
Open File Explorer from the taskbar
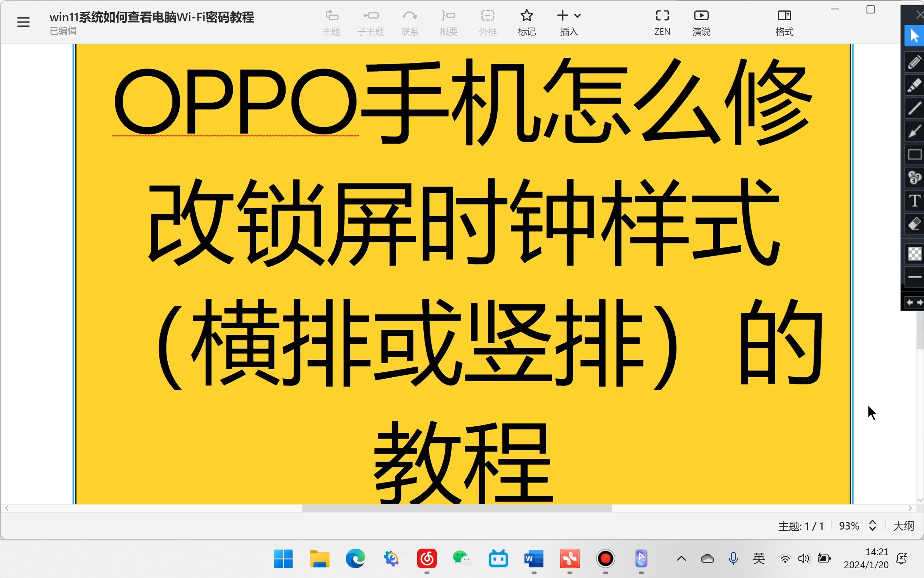coord(319,559)
